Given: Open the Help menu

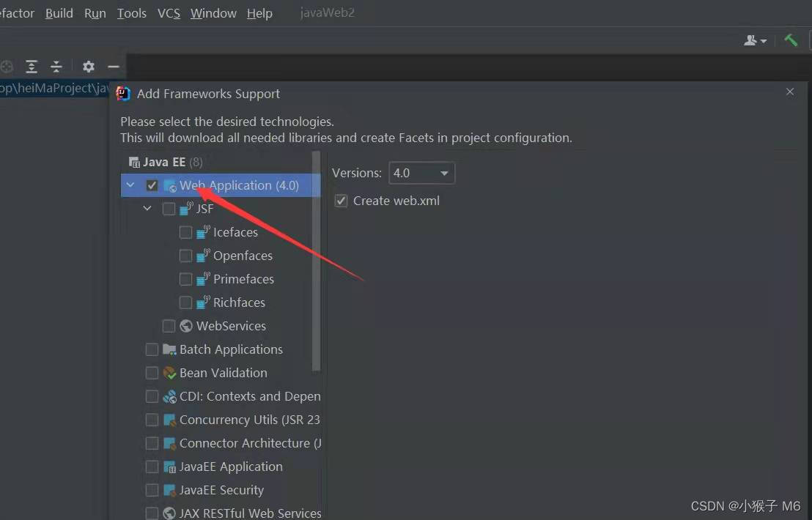Looking at the screenshot, I should (259, 13).
